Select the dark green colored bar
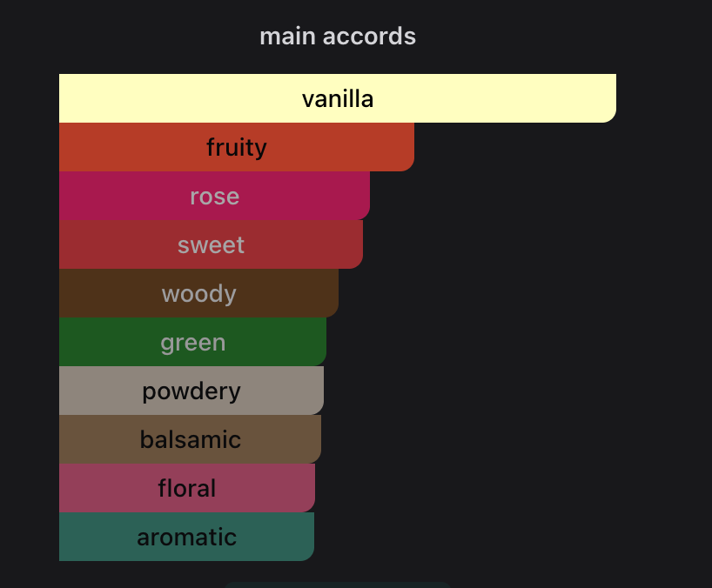Image resolution: width=712 pixels, height=588 pixels. [x=192, y=342]
